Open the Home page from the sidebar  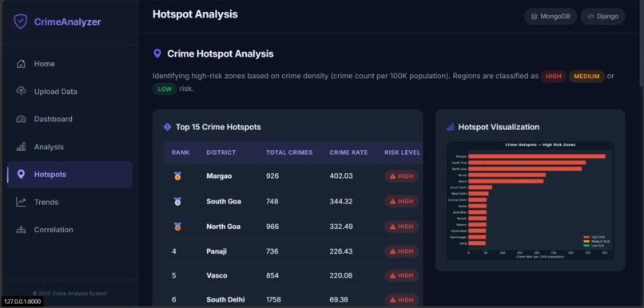[x=70, y=64]
